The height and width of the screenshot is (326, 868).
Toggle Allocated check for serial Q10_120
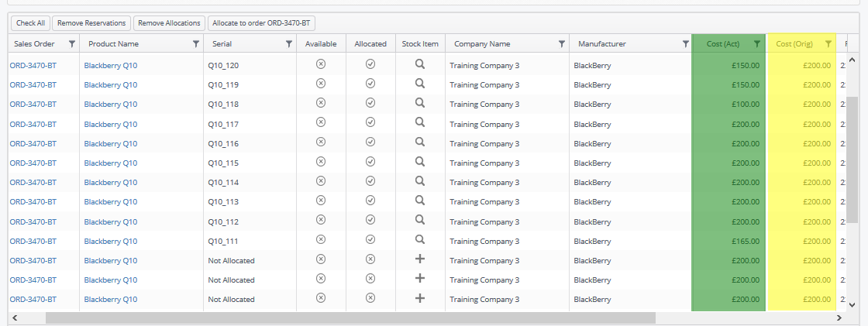pos(370,64)
